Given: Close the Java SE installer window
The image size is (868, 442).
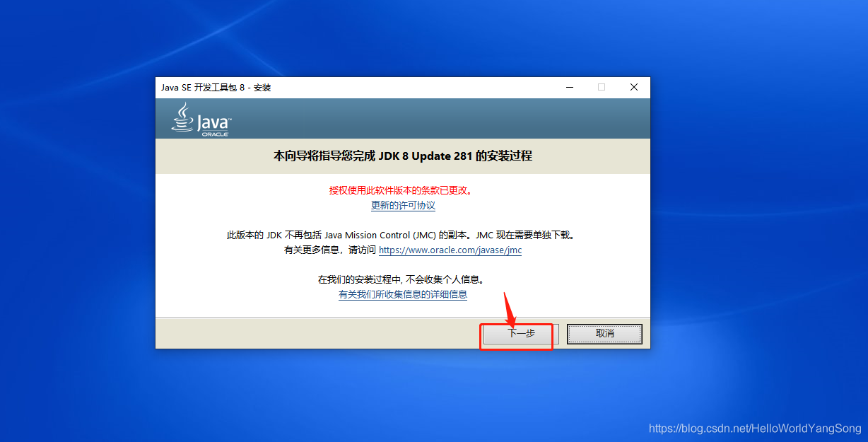Looking at the screenshot, I should click(634, 88).
